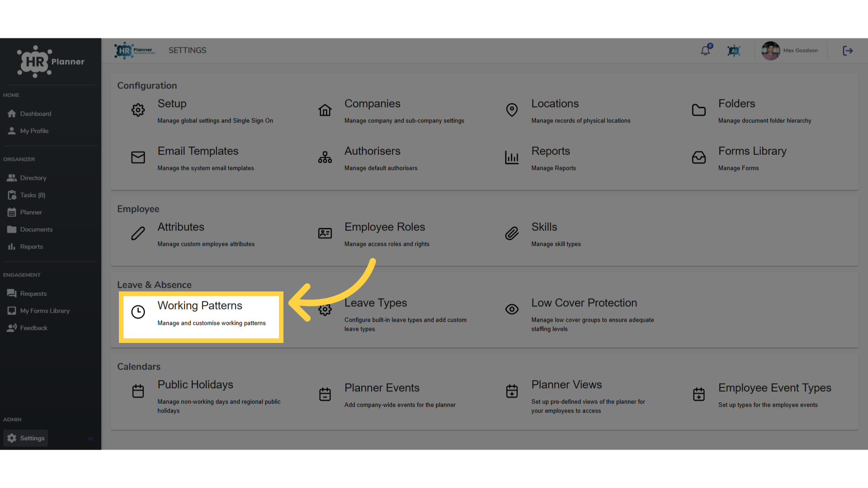The height and width of the screenshot is (488, 868).
Task: Click the Public Holidays calendar icon
Action: [138, 391]
